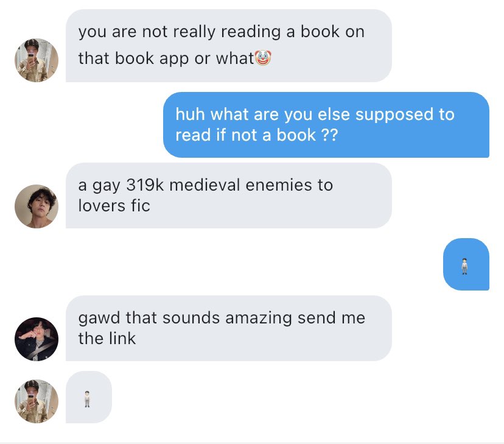Select the "you are not really reading" message bubble
This screenshot has height=444, width=504.
point(229,46)
